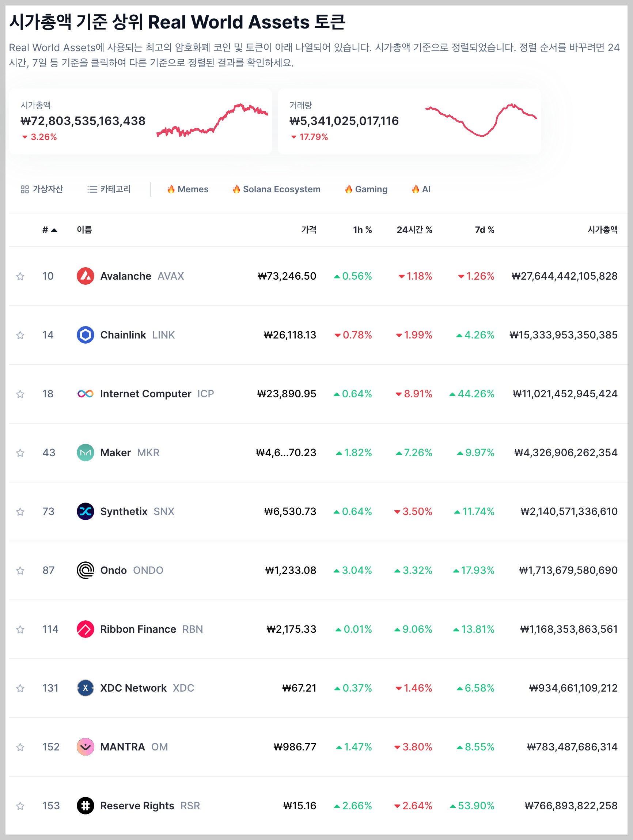Star Chainlink to add to watchlist

pos(20,335)
